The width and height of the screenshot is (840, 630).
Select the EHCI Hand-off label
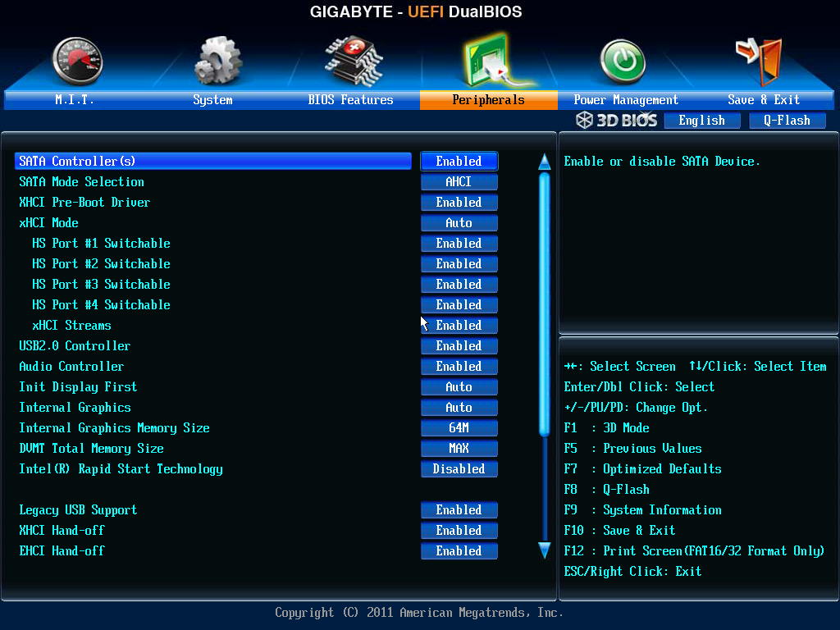coord(62,551)
